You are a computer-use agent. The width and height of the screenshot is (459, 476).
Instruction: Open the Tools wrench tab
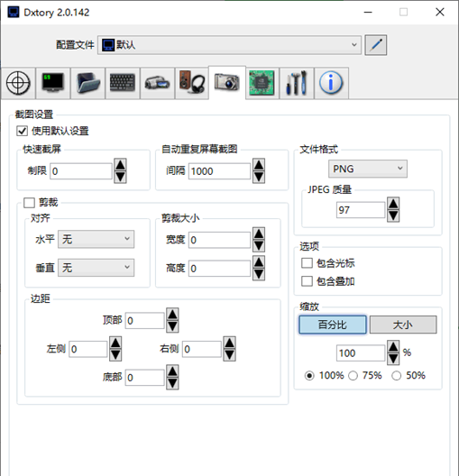[x=297, y=83]
